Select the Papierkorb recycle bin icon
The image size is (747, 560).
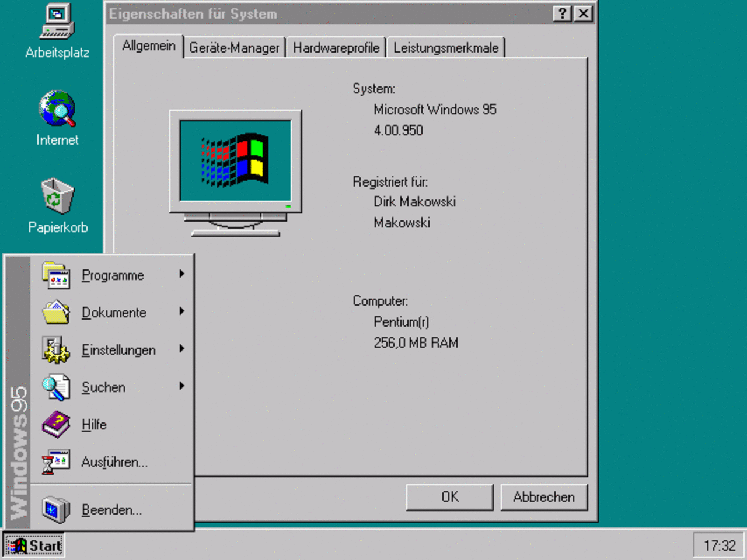[x=57, y=196]
